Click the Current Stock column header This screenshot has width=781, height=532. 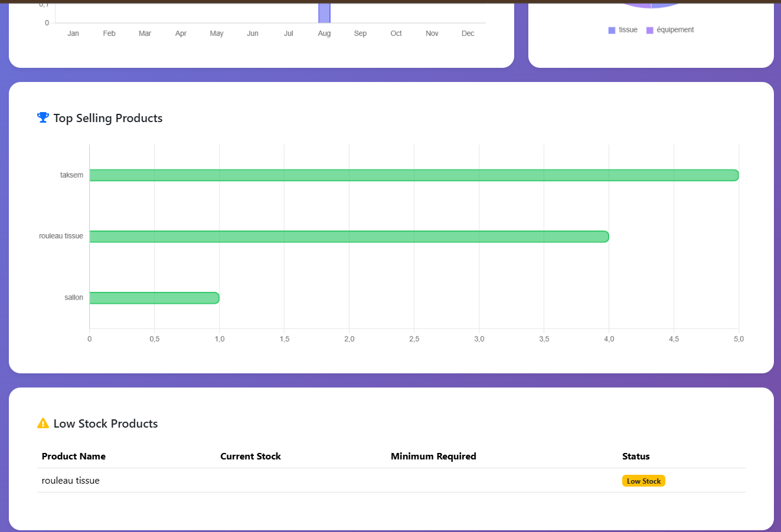[x=250, y=456]
